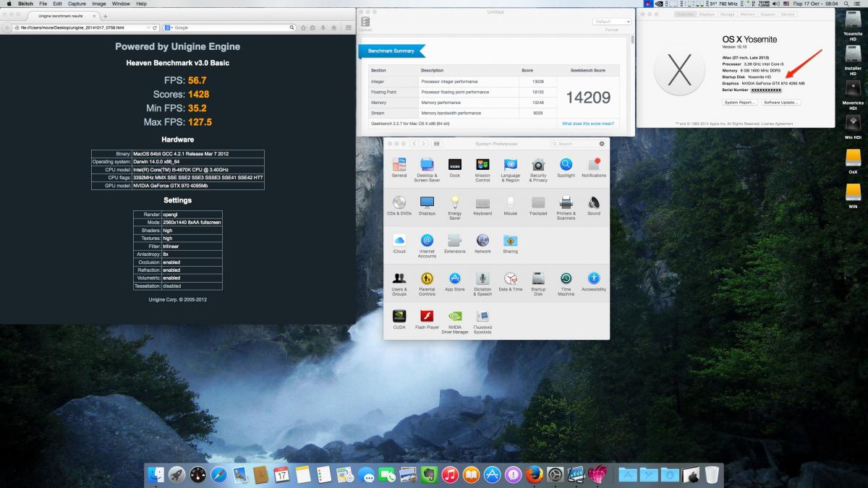Open CDs & DVDs preferences
868x488 pixels.
[399, 205]
